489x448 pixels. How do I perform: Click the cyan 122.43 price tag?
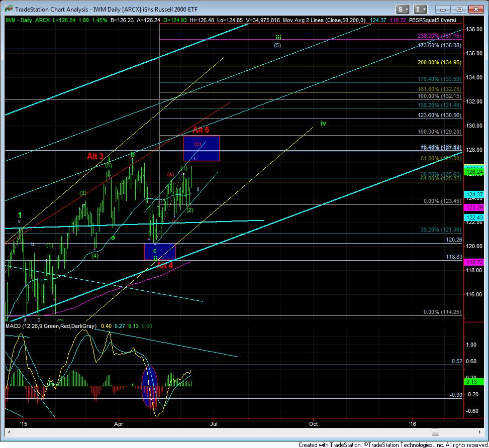point(474,217)
